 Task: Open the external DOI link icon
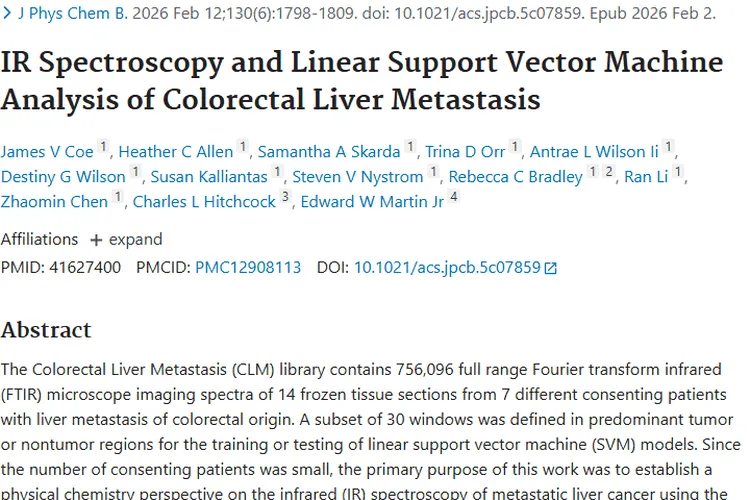click(x=550, y=268)
